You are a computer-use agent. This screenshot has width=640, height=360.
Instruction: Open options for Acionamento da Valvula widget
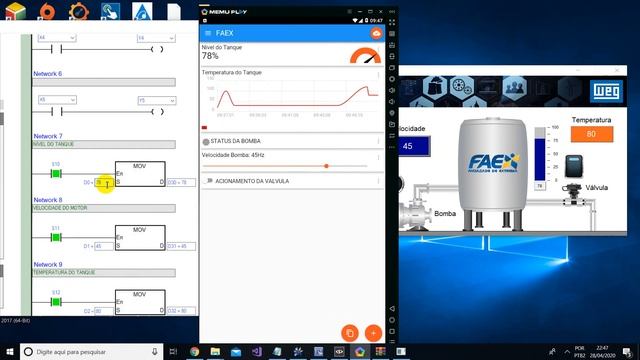[378, 181]
